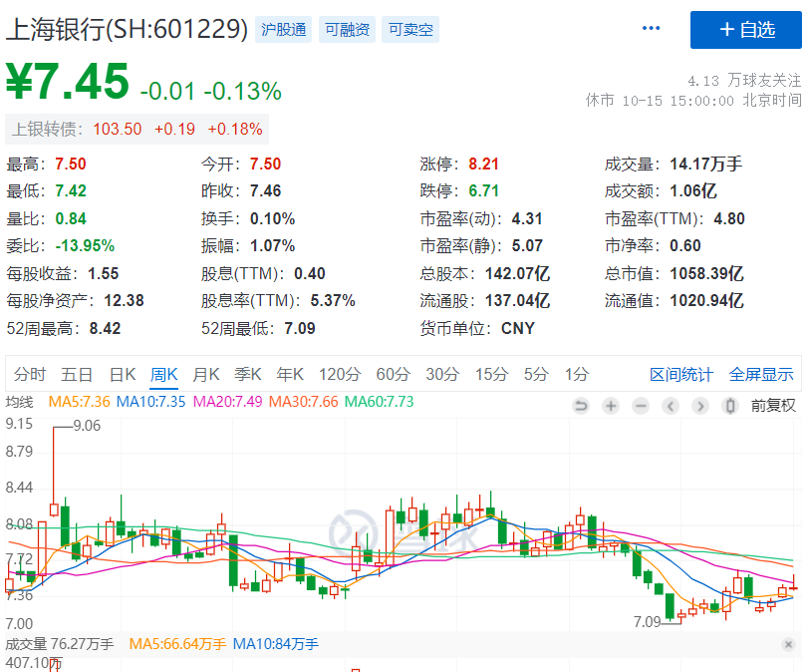Click the MA10:7.35 moving average label
Image resolution: width=812 pixels, height=672 pixels.
pyautogui.click(x=150, y=402)
